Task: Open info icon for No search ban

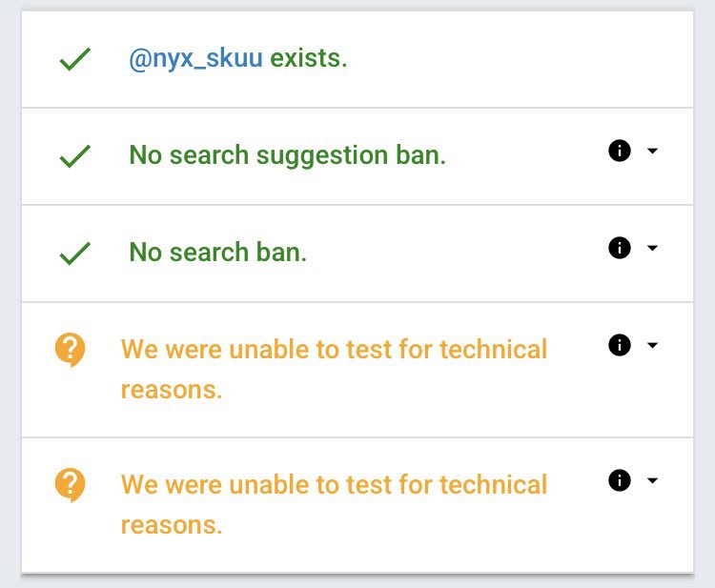Action: 620,248
